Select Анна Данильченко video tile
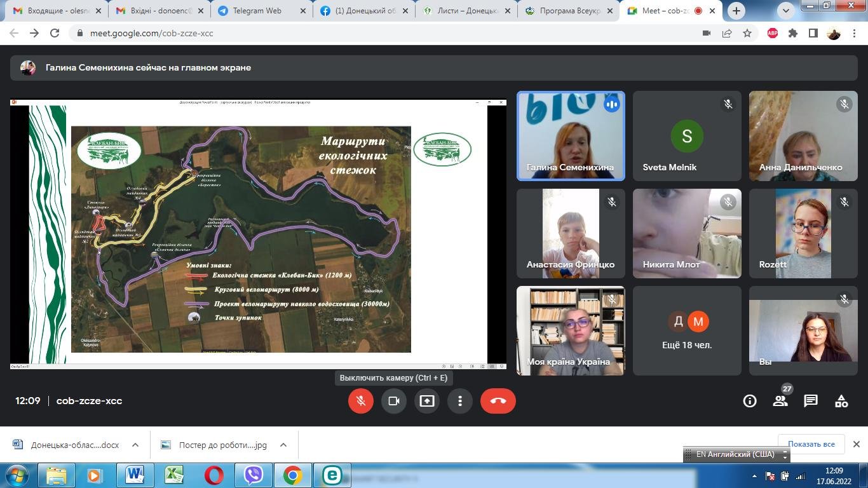Screen dimensions: 868x488 tap(803, 136)
